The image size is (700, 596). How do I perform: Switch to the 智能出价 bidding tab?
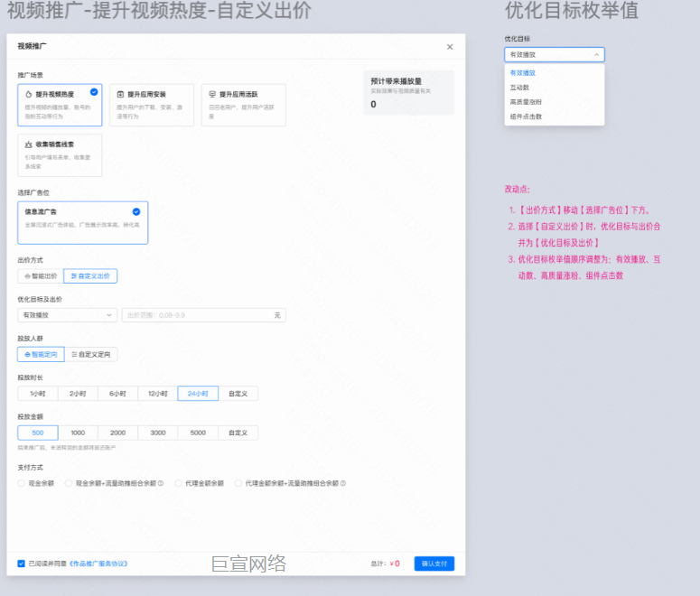40,276
